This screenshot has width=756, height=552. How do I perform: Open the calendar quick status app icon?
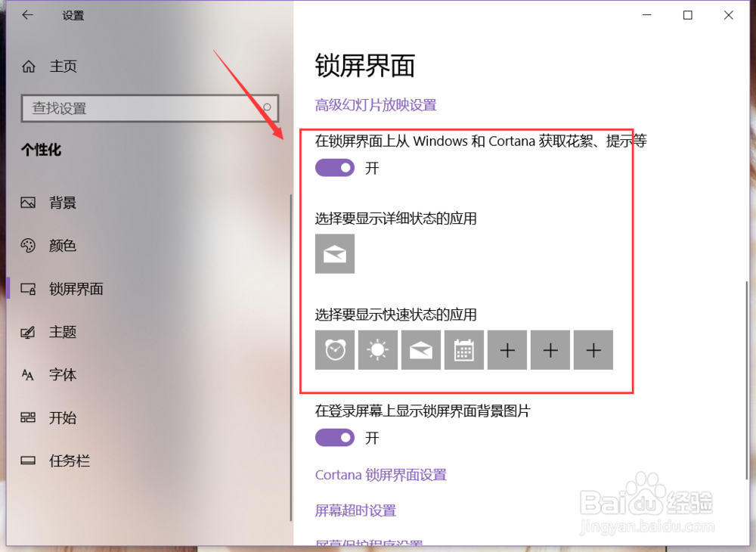tap(464, 350)
